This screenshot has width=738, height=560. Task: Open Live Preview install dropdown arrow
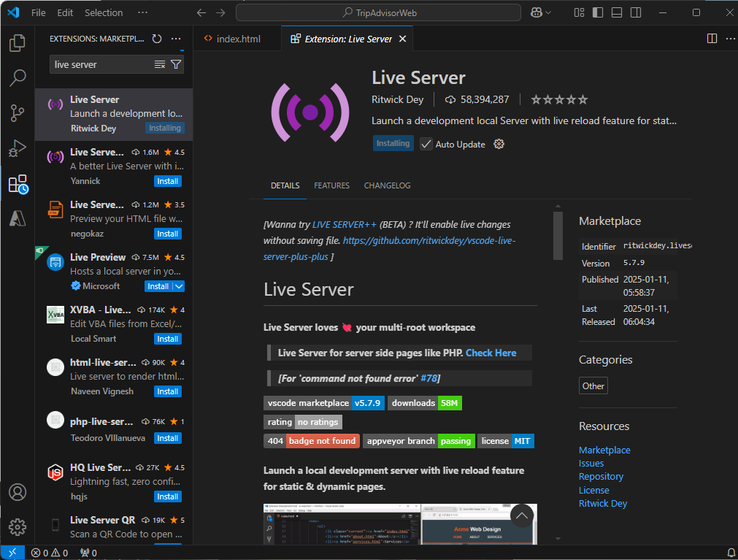point(179,286)
